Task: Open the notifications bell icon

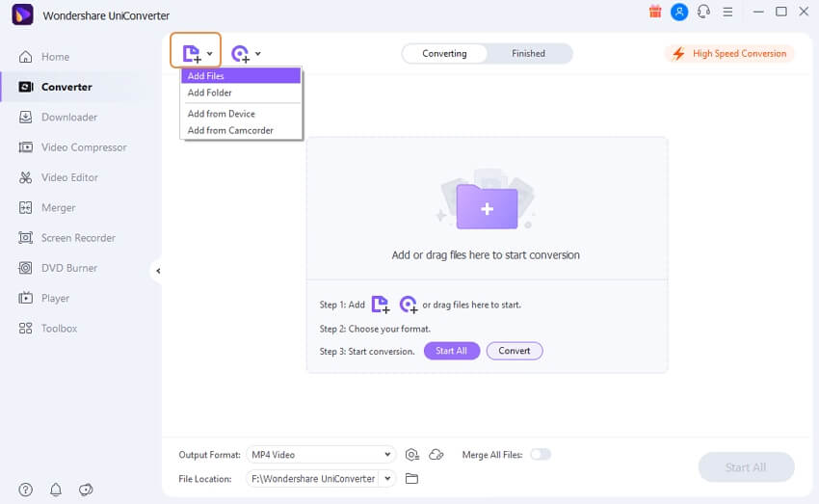Action: (55, 490)
